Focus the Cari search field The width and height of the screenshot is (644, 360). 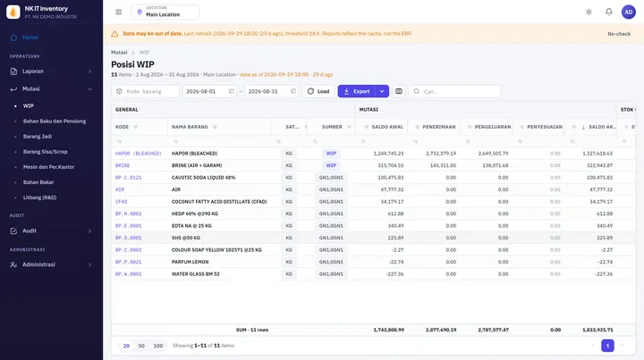[x=455, y=91]
